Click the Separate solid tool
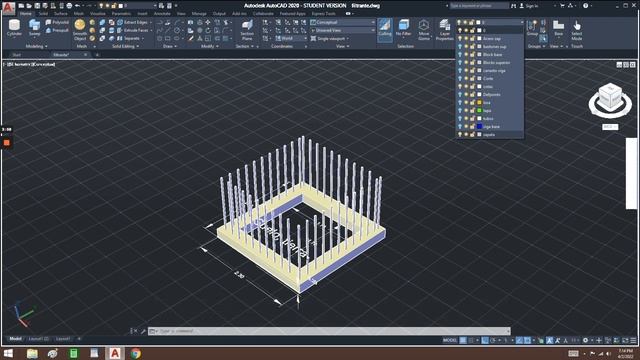Image resolution: width=640 pixels, height=360 pixels. (130, 38)
